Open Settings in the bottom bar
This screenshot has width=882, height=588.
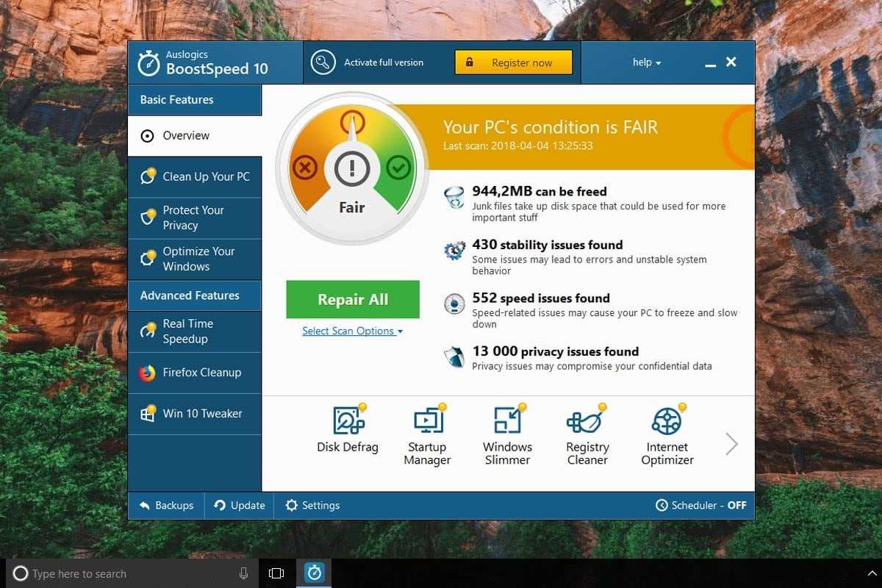pos(312,506)
